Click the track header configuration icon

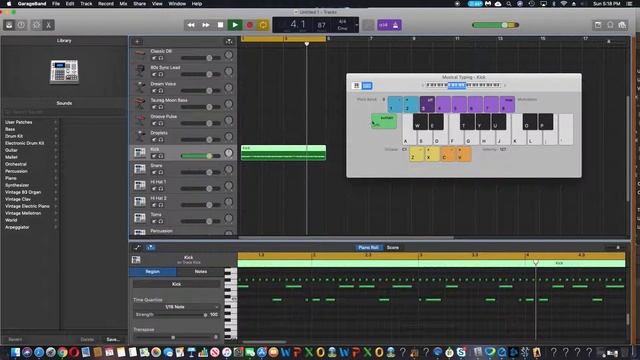coord(229,41)
